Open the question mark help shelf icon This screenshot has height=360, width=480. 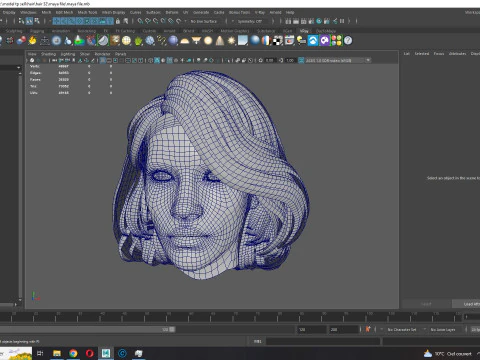click(348, 41)
